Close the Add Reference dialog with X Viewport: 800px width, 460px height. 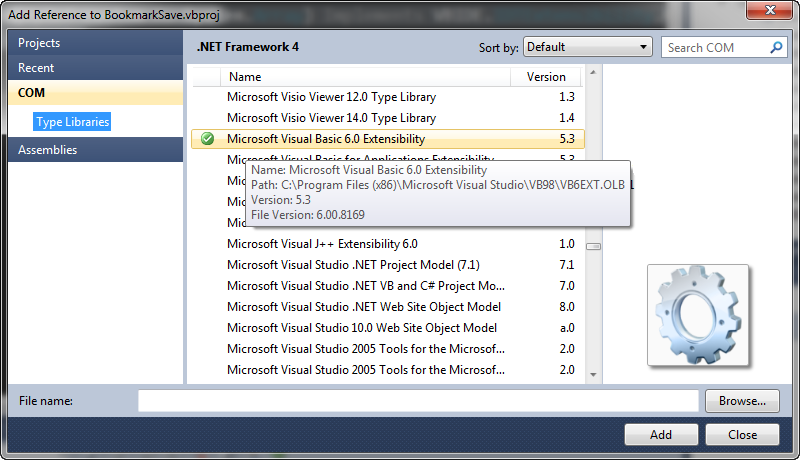pos(770,10)
